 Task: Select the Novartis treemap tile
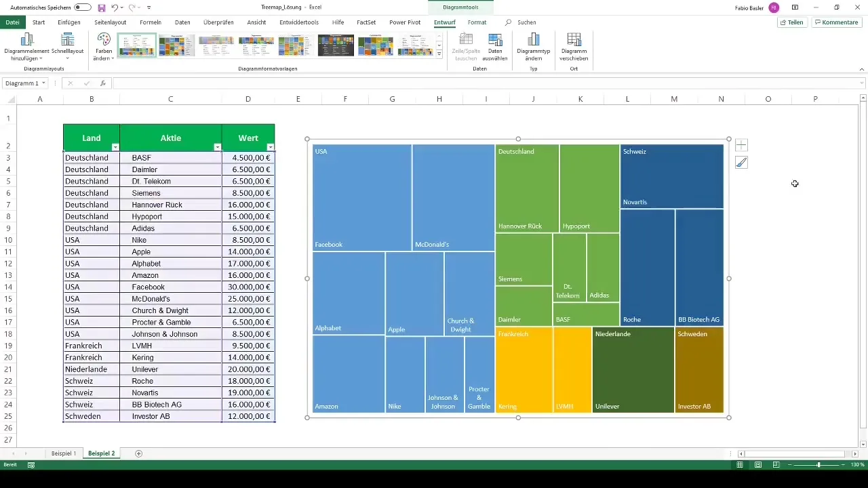tap(672, 176)
